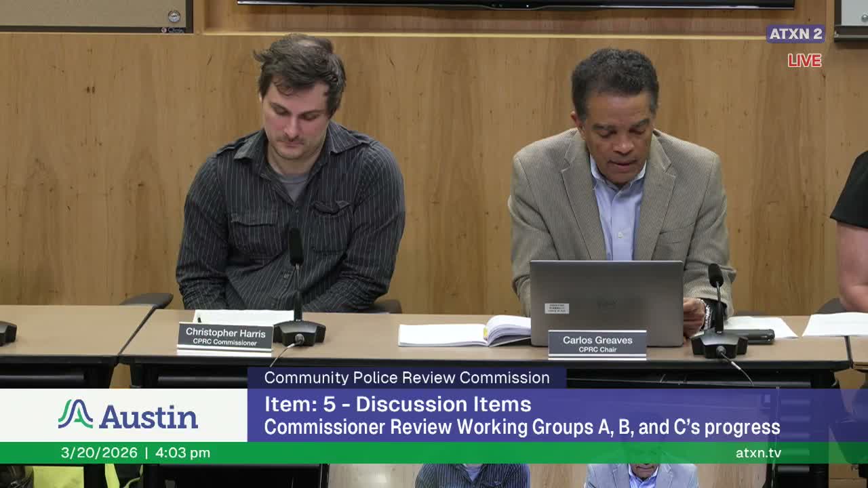Expand the Community Police Review Commission header
The height and width of the screenshot is (488, 868).
[x=408, y=378]
